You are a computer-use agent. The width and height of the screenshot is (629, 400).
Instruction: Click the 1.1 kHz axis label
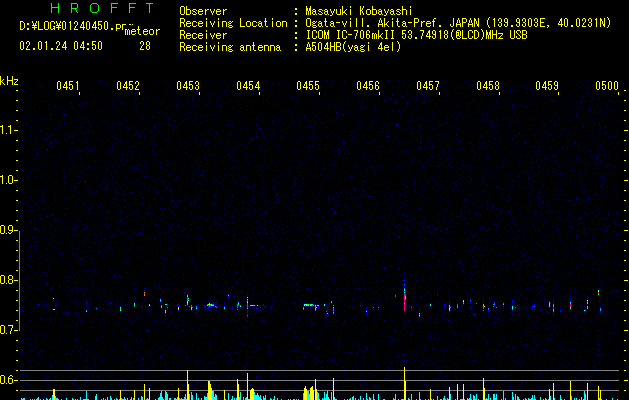tap(9, 130)
